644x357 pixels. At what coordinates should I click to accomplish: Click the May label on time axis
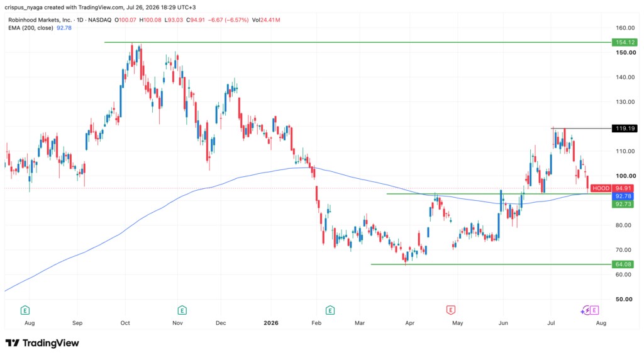[x=458, y=323]
